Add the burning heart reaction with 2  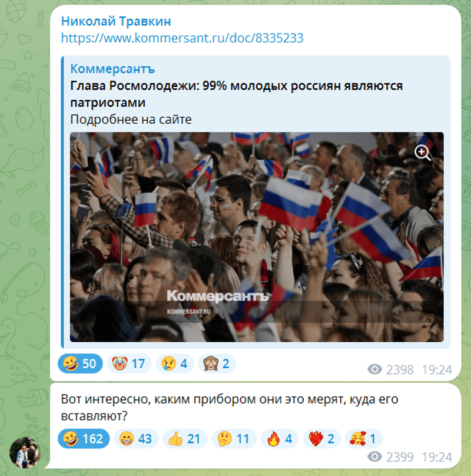(x=321, y=439)
